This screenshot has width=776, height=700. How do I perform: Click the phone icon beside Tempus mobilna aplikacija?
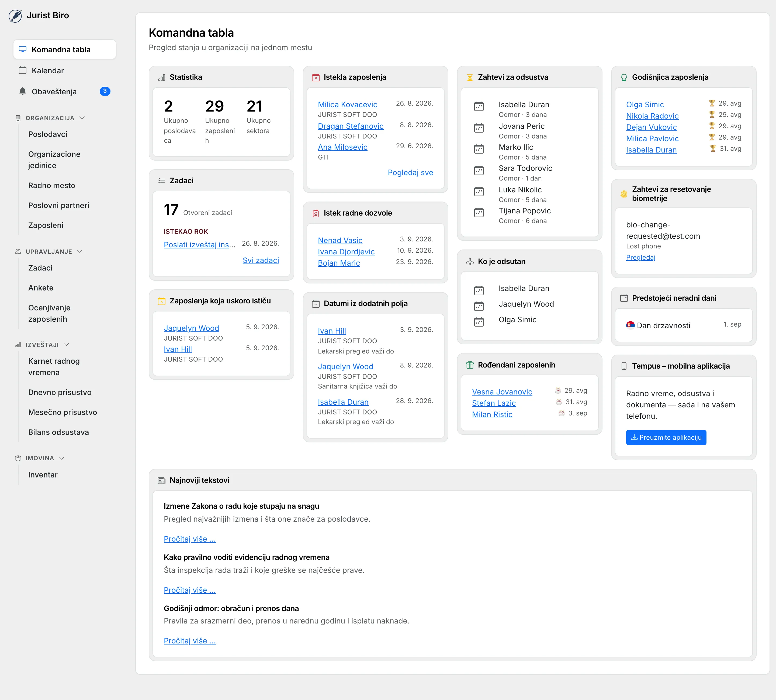[624, 366]
